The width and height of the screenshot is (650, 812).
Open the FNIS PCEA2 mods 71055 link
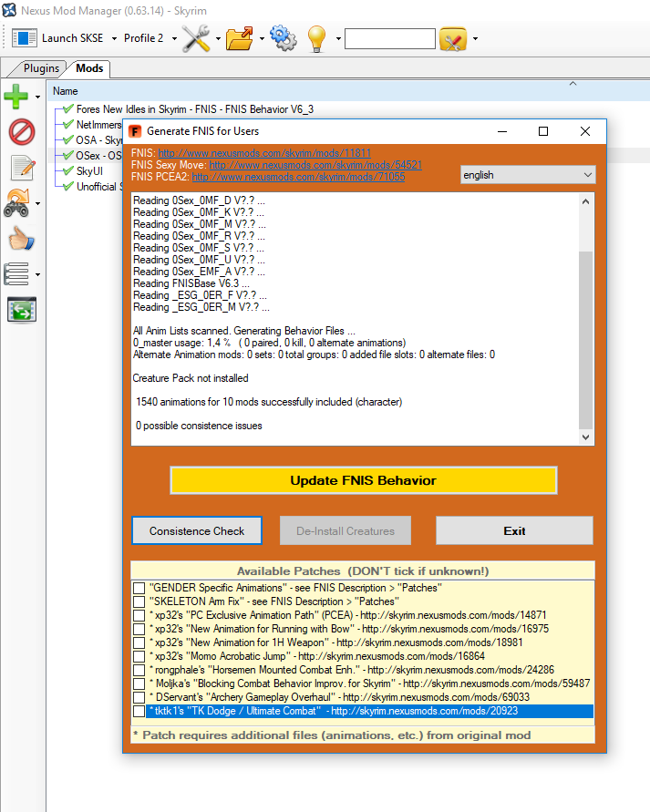click(x=298, y=177)
